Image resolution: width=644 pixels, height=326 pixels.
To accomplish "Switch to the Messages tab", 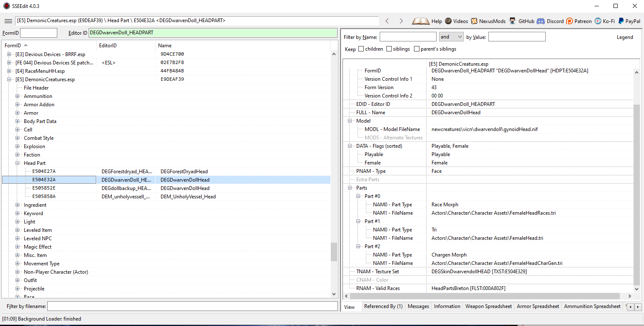I will 418,306.
